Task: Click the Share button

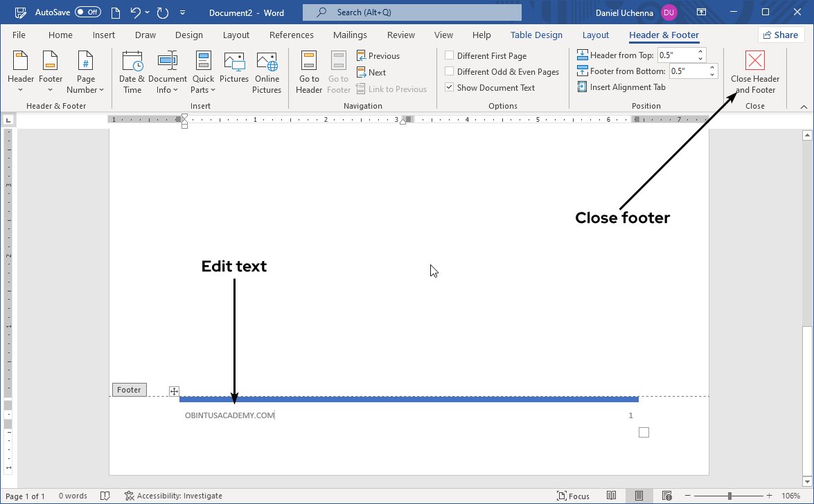Action: coord(781,35)
